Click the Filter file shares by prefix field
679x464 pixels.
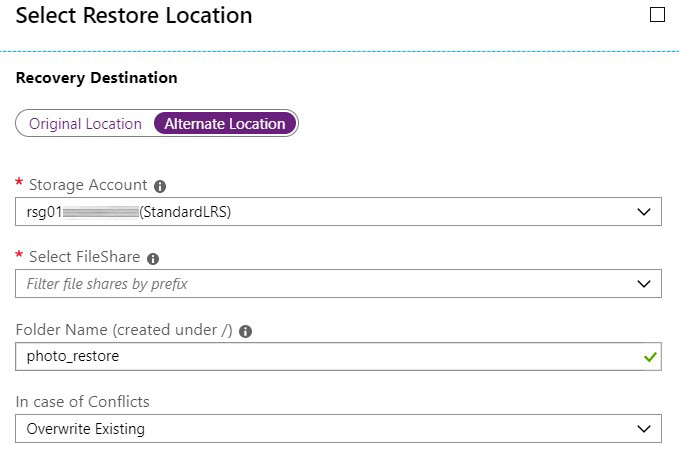(338, 284)
